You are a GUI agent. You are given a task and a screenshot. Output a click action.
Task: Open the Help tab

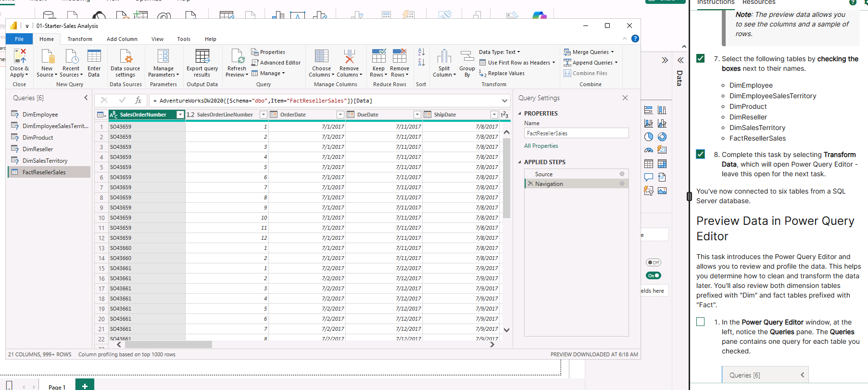(x=211, y=39)
